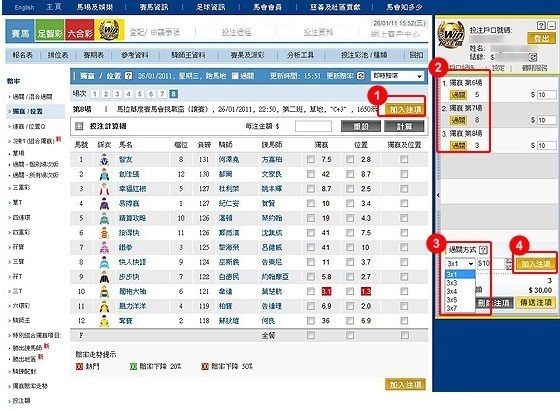Choose 3x7 from the formula list
The image size is (560, 411).
(452, 308)
